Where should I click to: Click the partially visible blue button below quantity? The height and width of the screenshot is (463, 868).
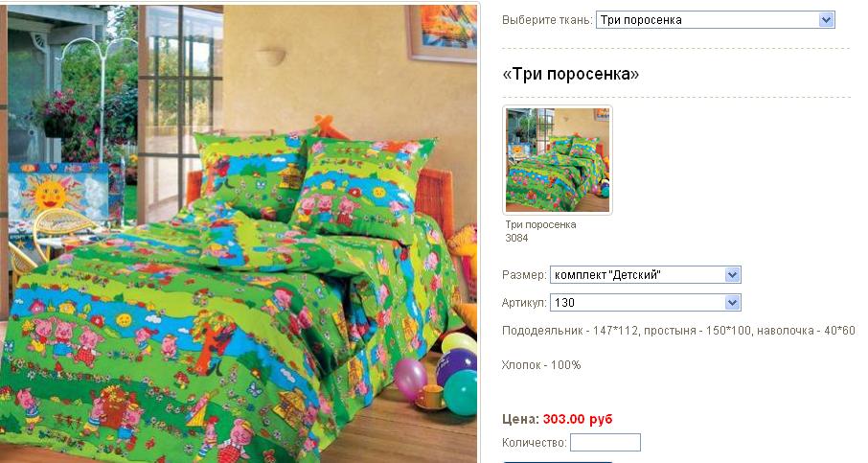point(558,461)
